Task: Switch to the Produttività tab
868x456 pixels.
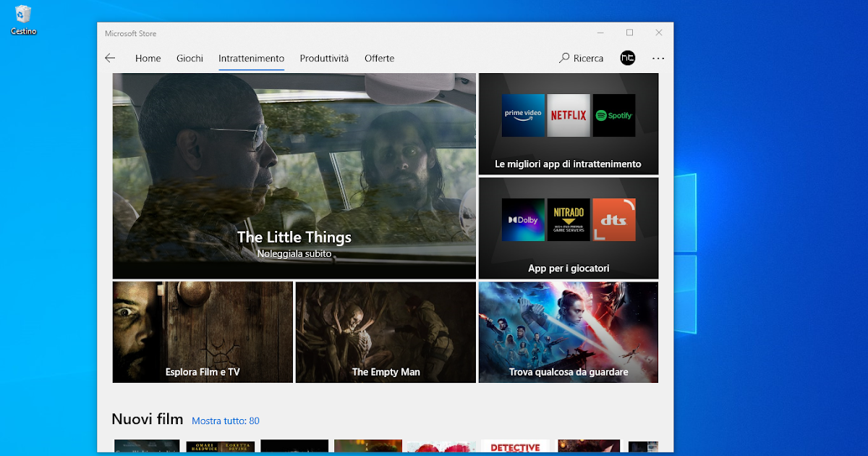Action: pyautogui.click(x=323, y=59)
